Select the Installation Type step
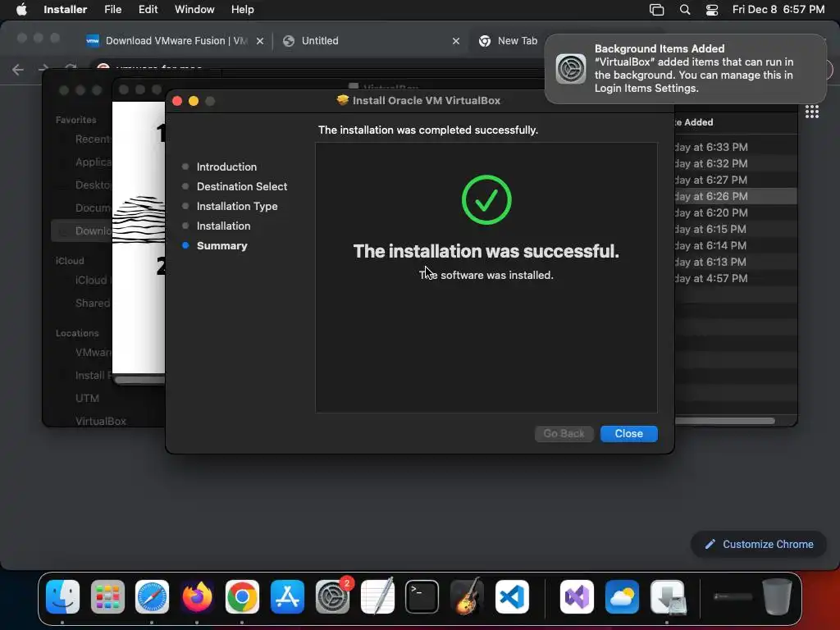840x630 pixels. [x=237, y=206]
